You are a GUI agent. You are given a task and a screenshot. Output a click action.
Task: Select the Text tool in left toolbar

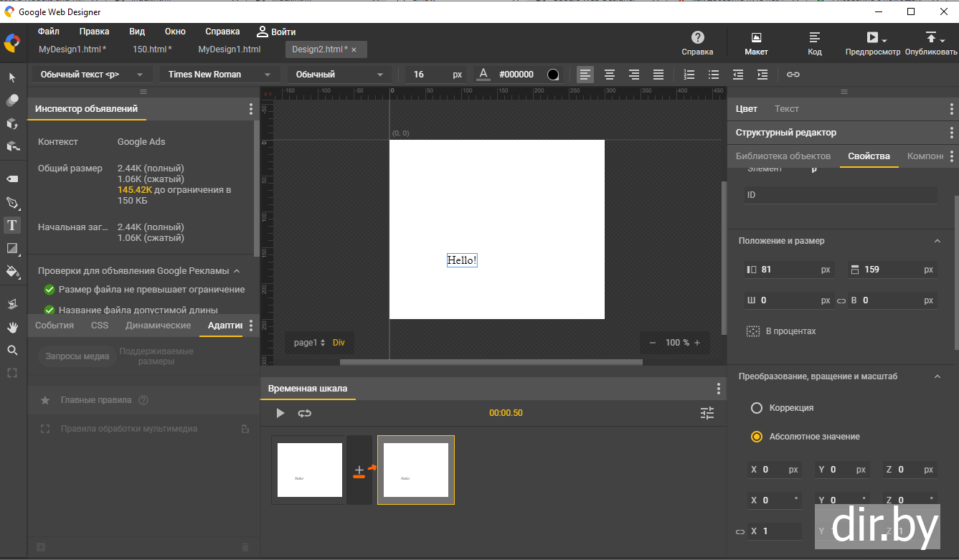click(12, 225)
